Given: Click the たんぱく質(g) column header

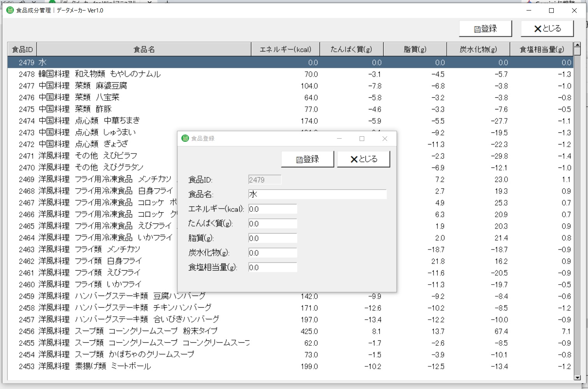Looking at the screenshot, I should 351,49.
